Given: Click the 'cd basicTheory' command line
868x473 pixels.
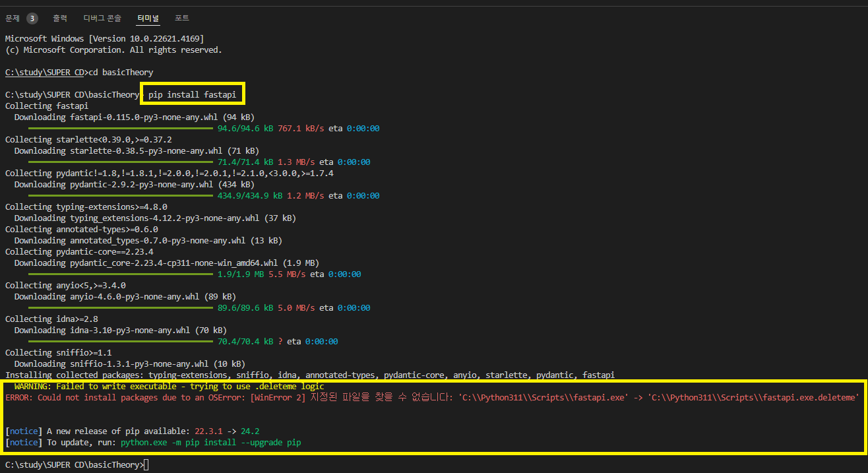Looking at the screenshot, I should click(x=79, y=72).
